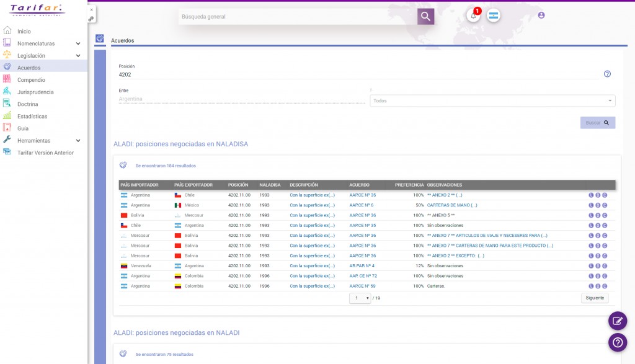Click the Argentina flag country selector
Screen dimensions: 635x364
click(493, 16)
